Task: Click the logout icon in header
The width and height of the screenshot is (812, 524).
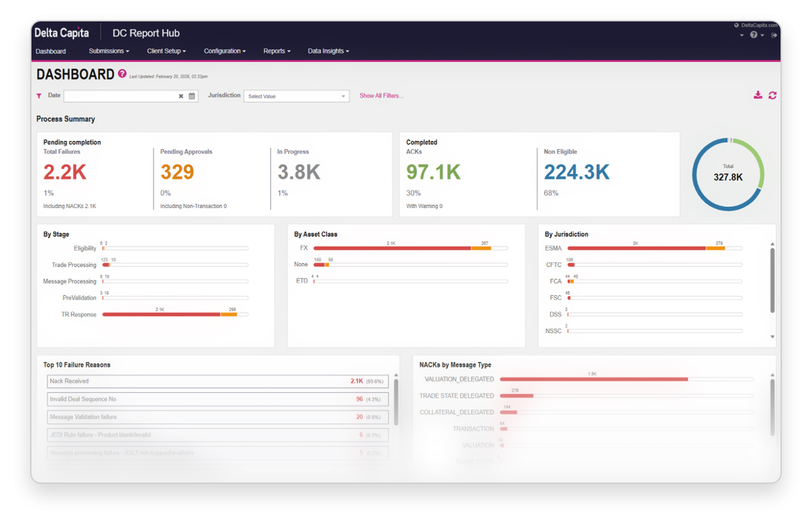Action: coord(775,35)
